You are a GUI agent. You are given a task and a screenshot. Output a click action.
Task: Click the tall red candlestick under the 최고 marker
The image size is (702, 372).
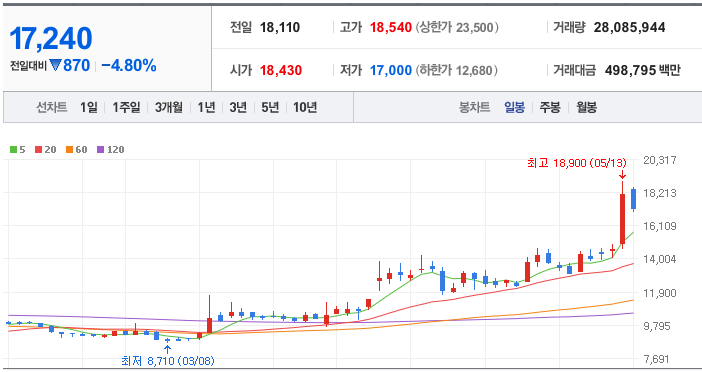[622, 218]
